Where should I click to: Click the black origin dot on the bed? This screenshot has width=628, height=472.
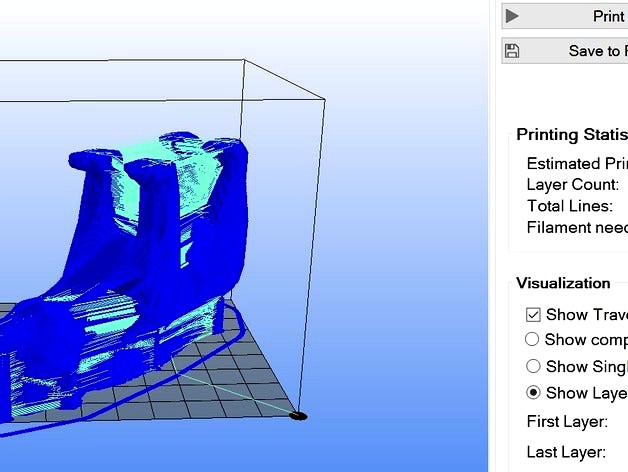coord(298,415)
